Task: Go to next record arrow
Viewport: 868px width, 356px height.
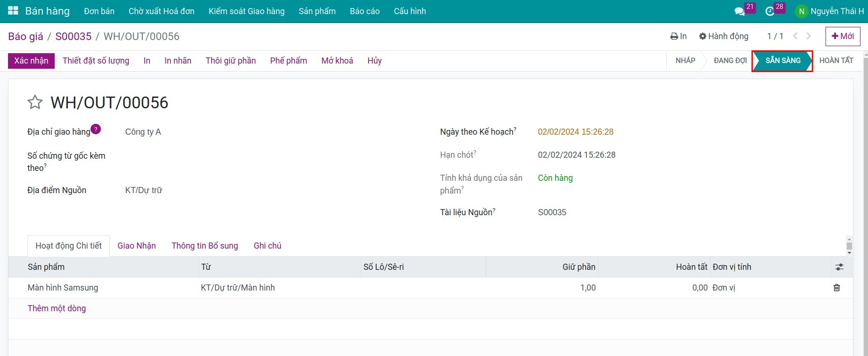Action: (x=809, y=36)
